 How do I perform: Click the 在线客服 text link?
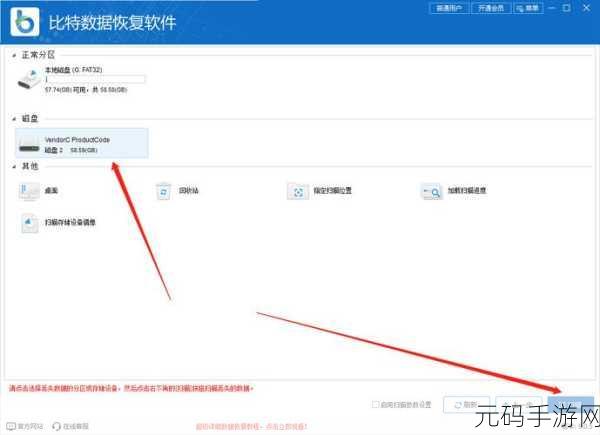coord(75,426)
